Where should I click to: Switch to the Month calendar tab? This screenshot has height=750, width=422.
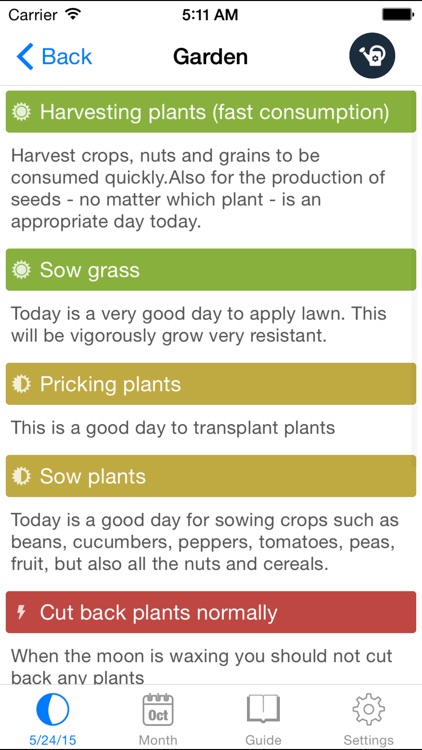pos(158,718)
